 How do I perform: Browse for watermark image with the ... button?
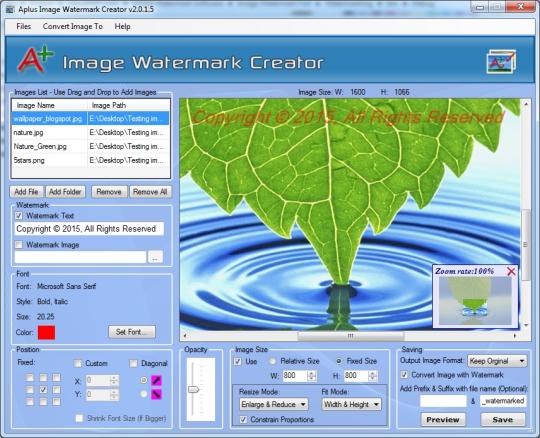155,257
